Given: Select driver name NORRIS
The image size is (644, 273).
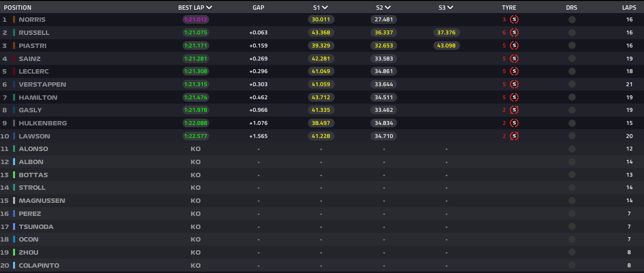Looking at the screenshot, I should pyautogui.click(x=32, y=20).
